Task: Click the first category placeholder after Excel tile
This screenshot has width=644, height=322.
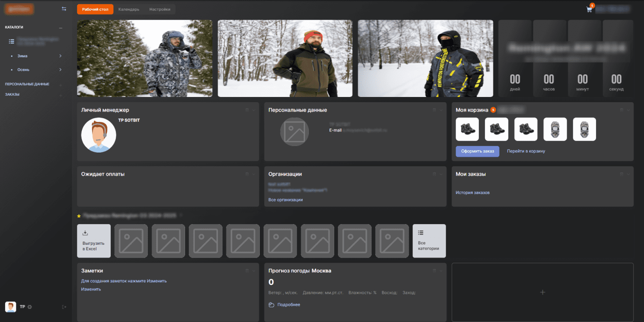Action: [131, 241]
